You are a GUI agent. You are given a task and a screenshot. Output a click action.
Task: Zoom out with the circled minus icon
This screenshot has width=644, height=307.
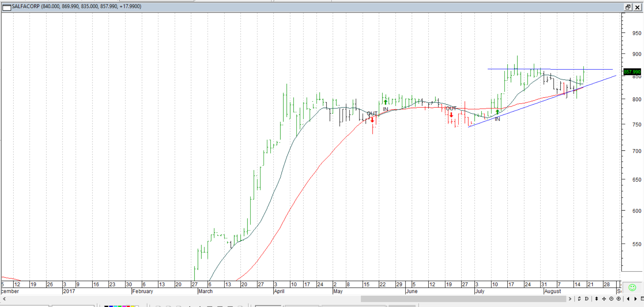[x=611, y=299]
